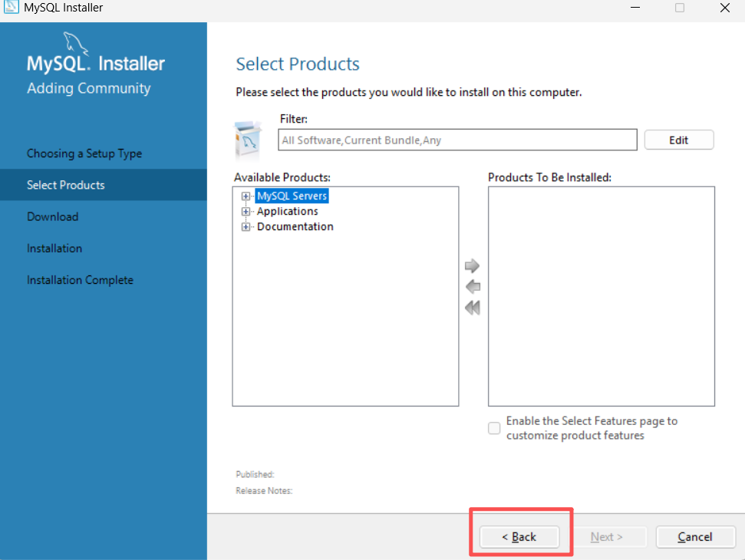Click the Cancel button
The height and width of the screenshot is (560, 745).
(x=695, y=537)
